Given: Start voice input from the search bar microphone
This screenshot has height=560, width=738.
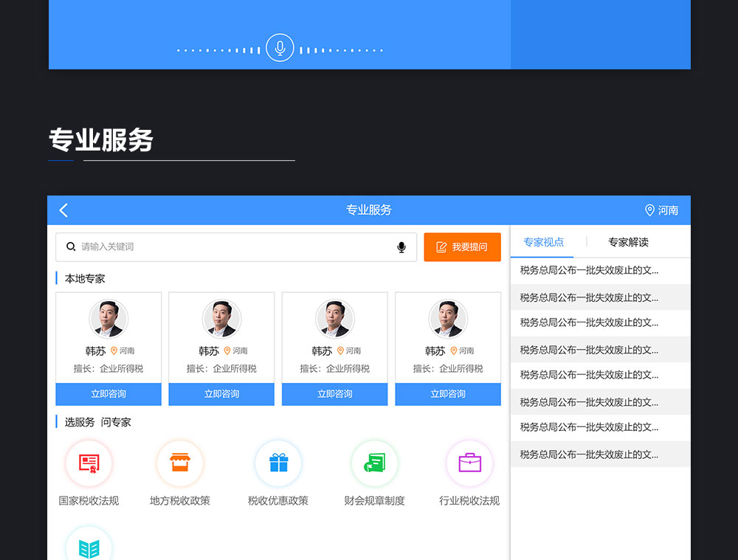Looking at the screenshot, I should [401, 247].
